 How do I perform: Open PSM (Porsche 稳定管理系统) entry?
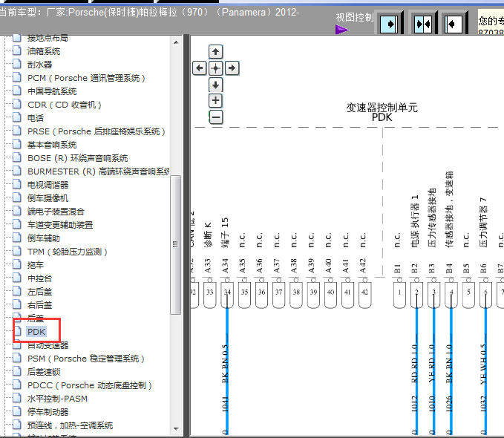click(86, 359)
